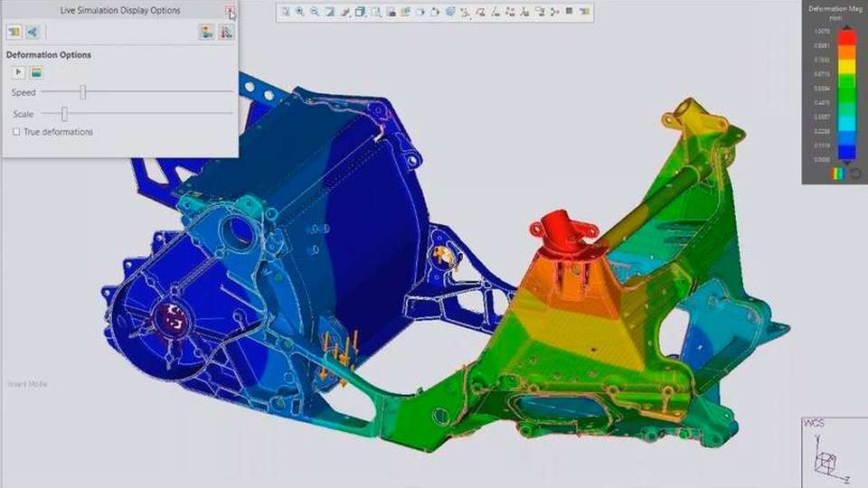Click the 3D box view icon in the top toolbar

(360, 12)
